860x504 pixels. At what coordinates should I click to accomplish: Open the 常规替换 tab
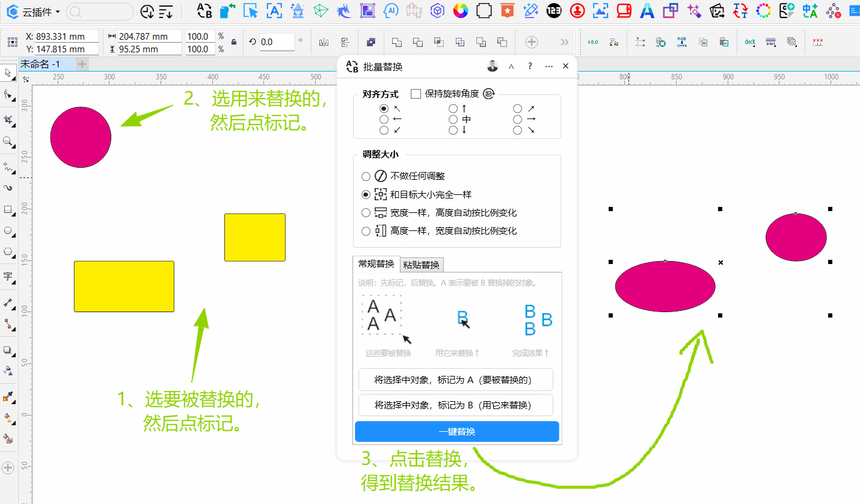coord(376,264)
